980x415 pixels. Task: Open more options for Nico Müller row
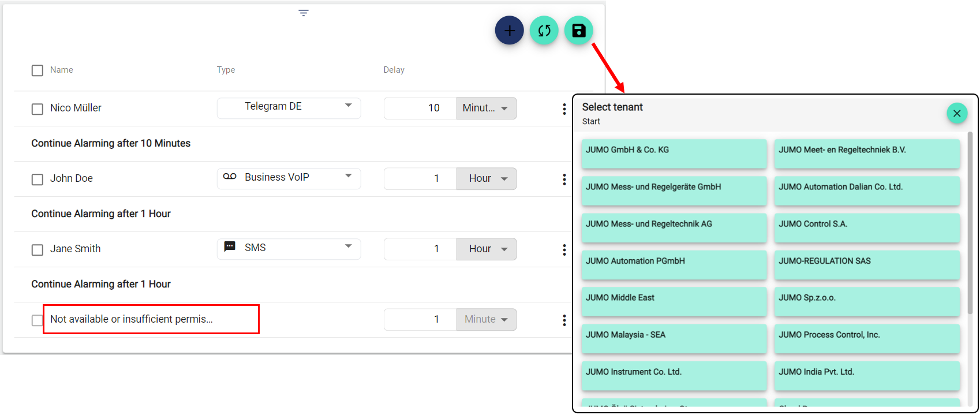564,109
